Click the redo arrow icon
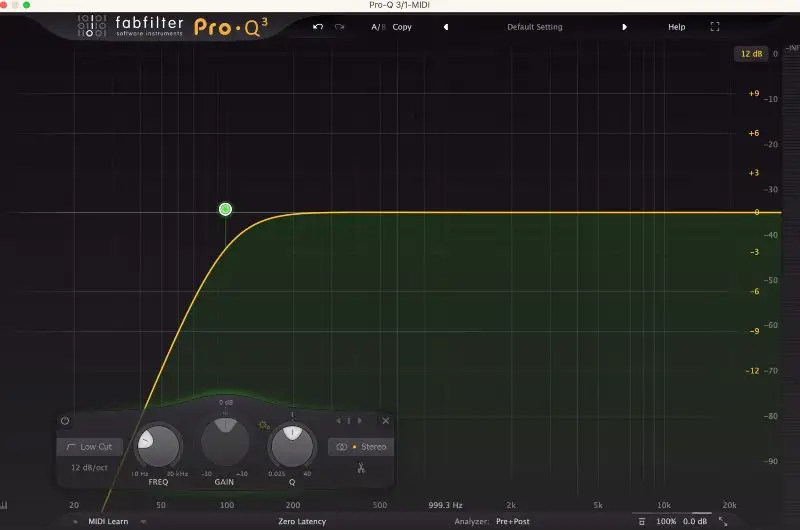The image size is (800, 530). click(x=339, y=27)
